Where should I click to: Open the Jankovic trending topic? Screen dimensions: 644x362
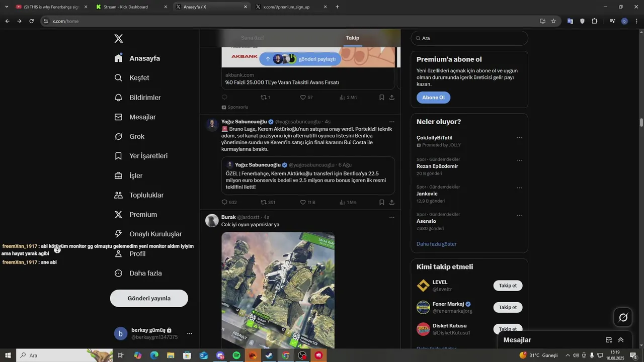point(469,194)
